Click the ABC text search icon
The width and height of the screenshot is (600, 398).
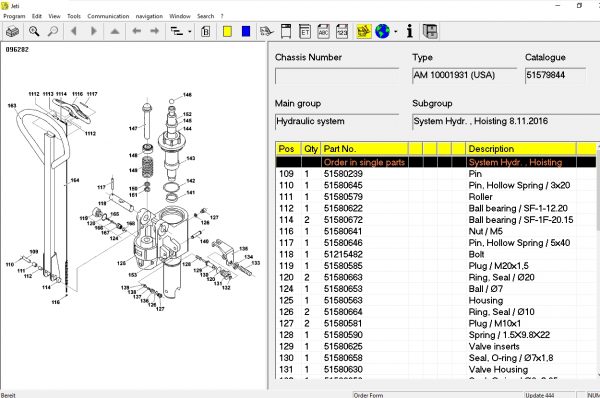click(x=323, y=31)
